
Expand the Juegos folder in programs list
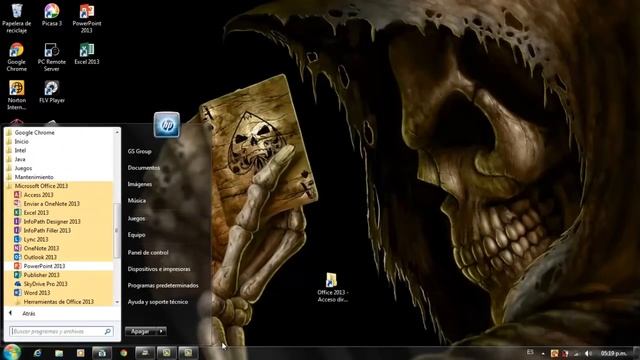pos(23,168)
